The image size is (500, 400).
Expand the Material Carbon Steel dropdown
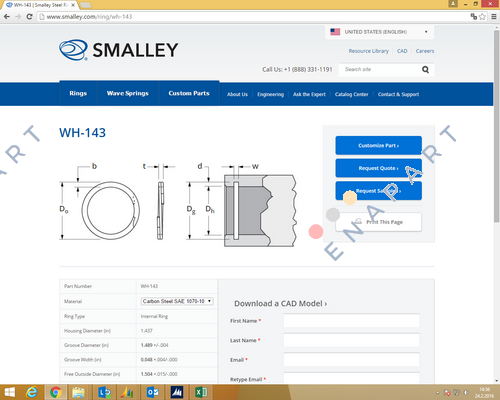pos(177,301)
